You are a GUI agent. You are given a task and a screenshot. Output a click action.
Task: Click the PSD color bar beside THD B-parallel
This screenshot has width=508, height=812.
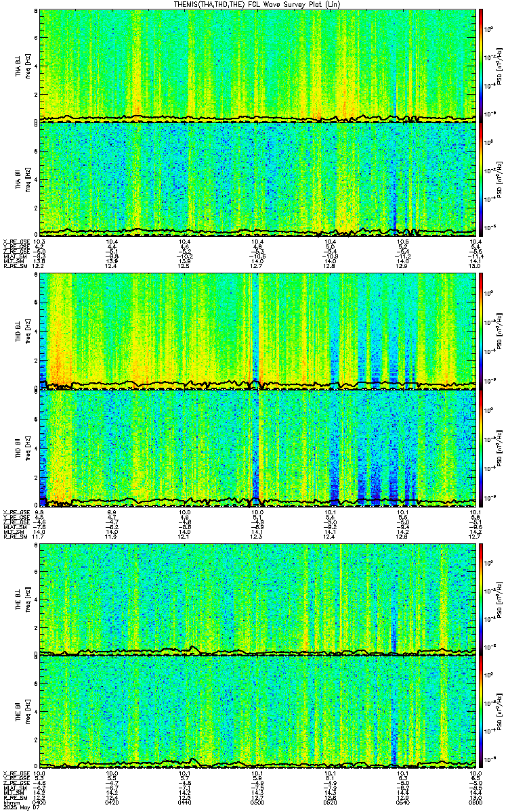pyautogui.click(x=482, y=448)
